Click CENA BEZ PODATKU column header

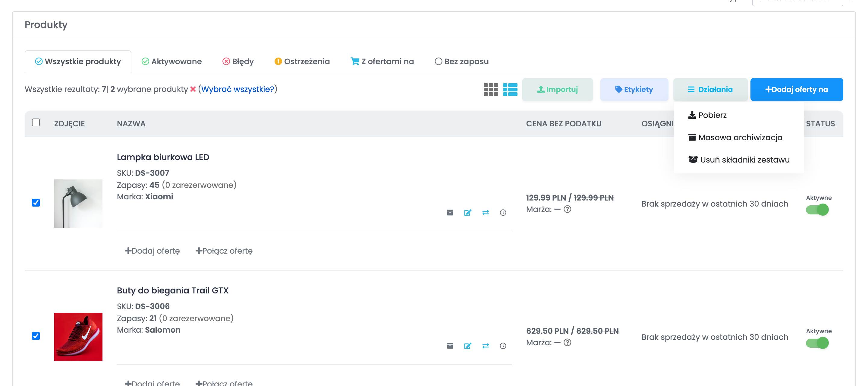[x=564, y=124]
